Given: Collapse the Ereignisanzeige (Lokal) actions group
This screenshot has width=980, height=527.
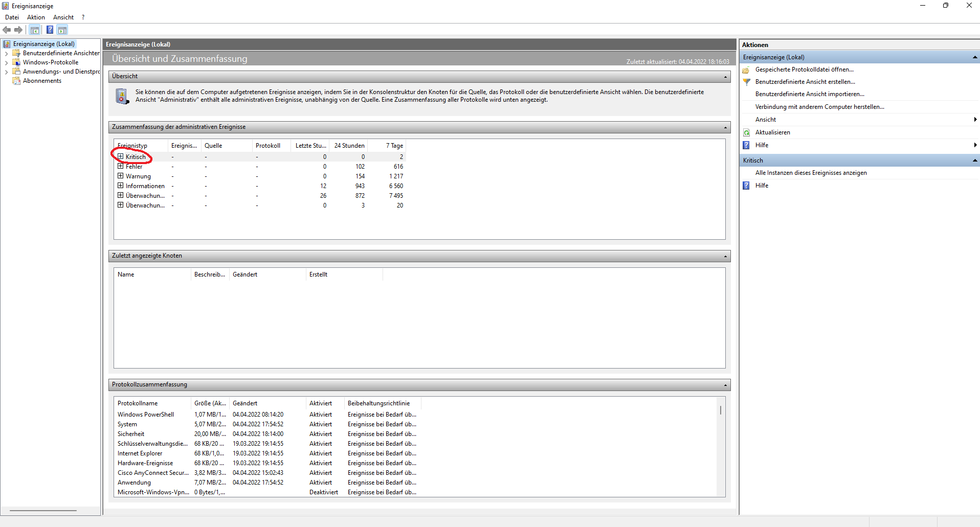Looking at the screenshot, I should 975,57.
